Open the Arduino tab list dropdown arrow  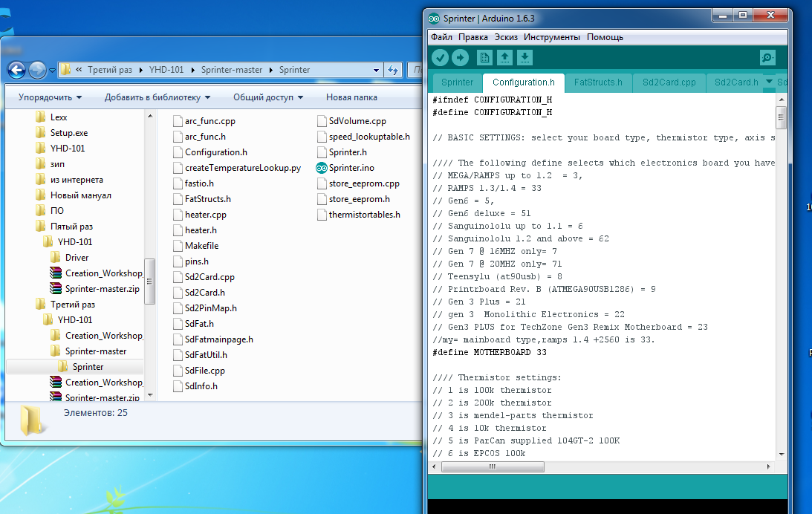click(769, 82)
